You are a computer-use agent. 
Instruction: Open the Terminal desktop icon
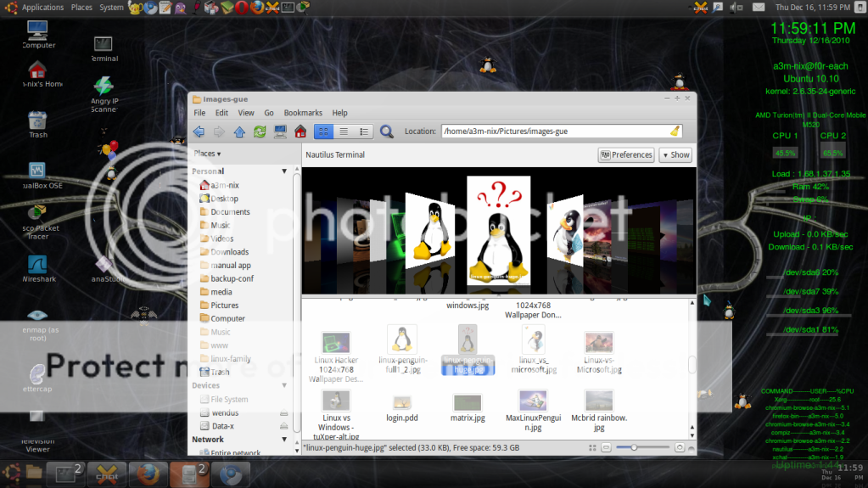coord(104,48)
